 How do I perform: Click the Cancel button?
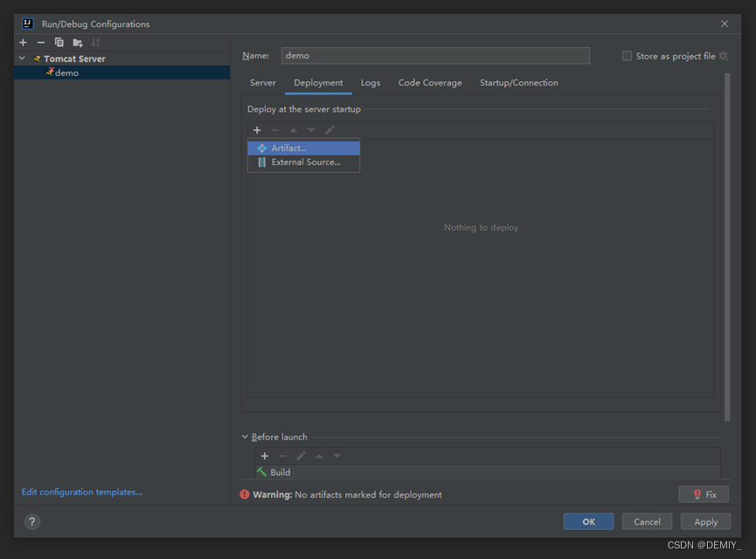coord(647,521)
